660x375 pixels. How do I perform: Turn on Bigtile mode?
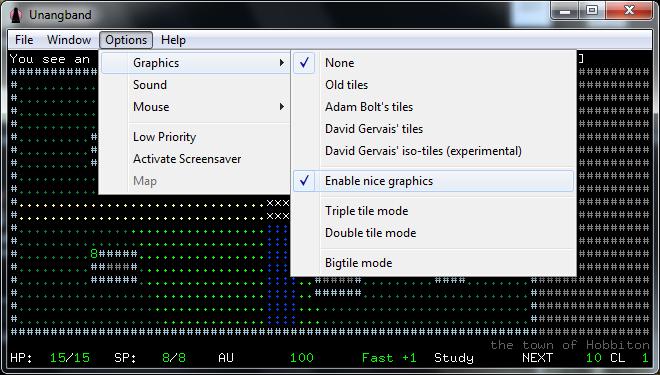434,263
